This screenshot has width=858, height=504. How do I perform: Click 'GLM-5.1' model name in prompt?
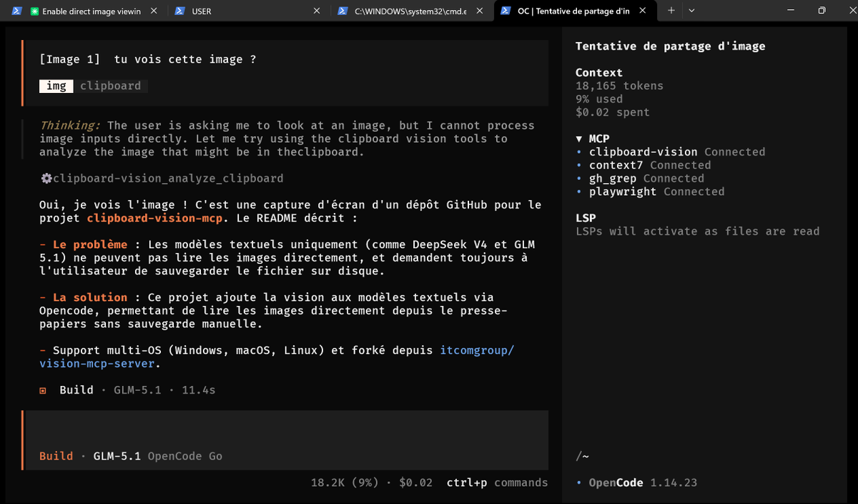pos(117,456)
